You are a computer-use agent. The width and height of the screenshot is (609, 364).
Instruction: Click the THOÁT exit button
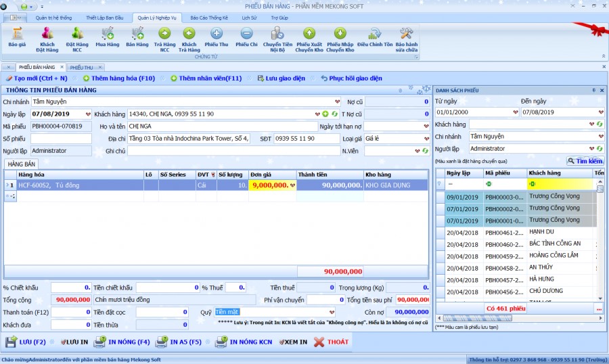(332, 342)
